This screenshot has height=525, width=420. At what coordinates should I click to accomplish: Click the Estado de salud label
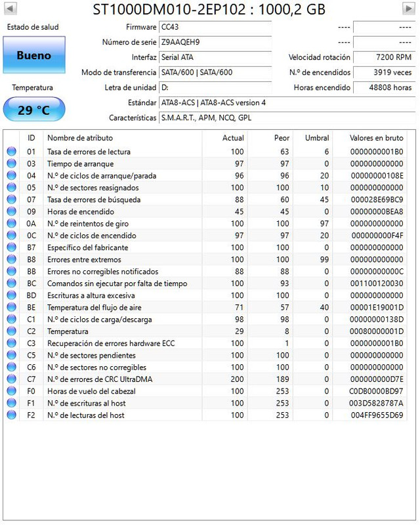coord(33,27)
